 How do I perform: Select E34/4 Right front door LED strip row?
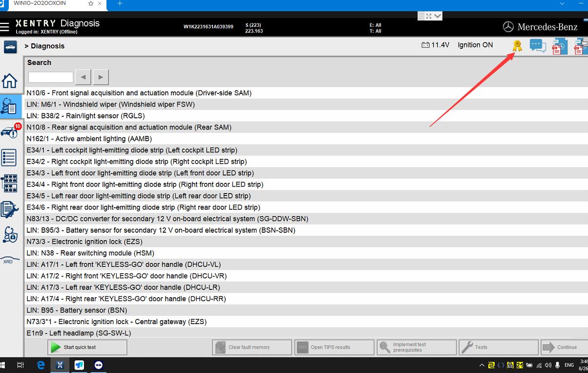point(306,184)
